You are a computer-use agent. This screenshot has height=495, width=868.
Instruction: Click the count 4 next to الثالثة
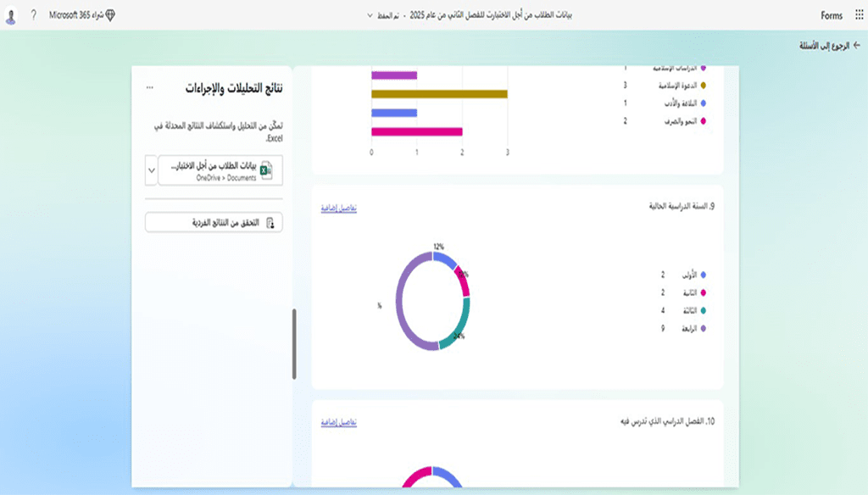[x=663, y=310]
